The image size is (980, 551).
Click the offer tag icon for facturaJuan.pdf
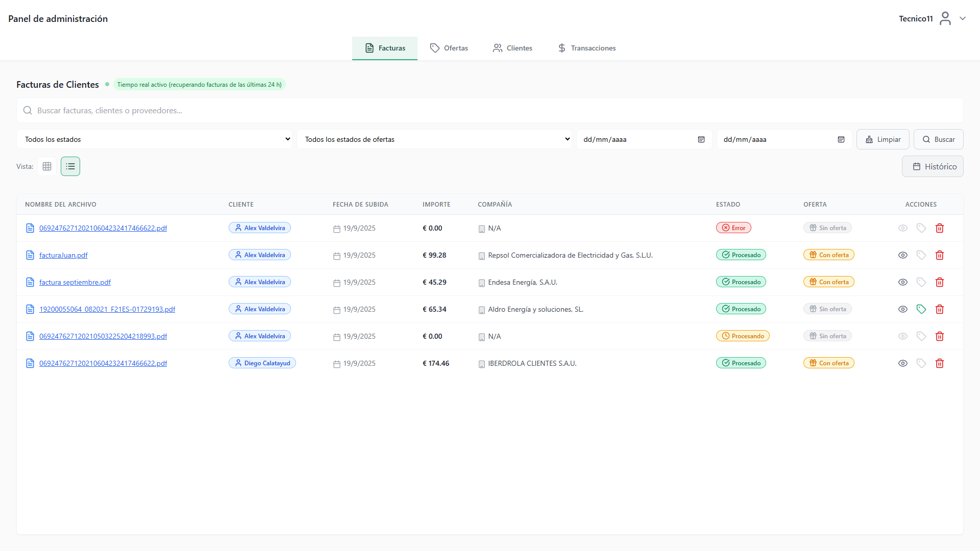point(921,255)
